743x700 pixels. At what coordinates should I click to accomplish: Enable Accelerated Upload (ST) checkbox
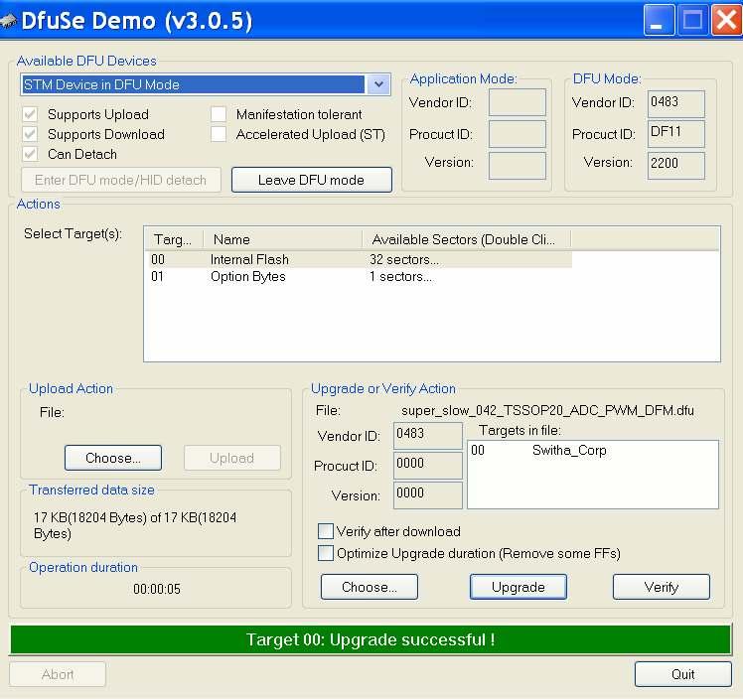[219, 134]
